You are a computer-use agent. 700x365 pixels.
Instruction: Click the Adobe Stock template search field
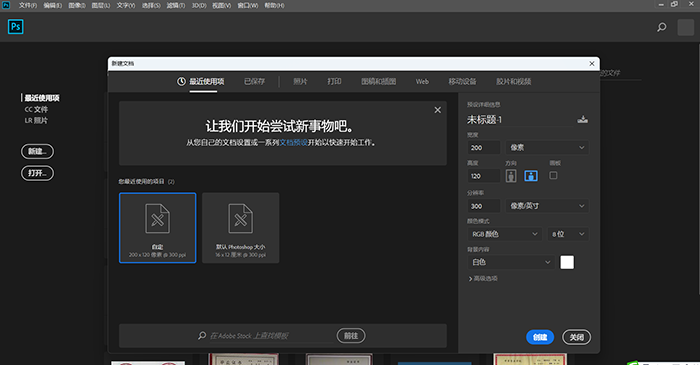271,336
